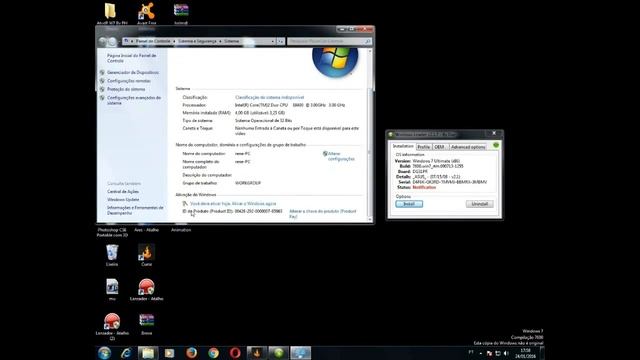Close the loader window
The width and height of the screenshot is (640, 360).
coord(494,133)
